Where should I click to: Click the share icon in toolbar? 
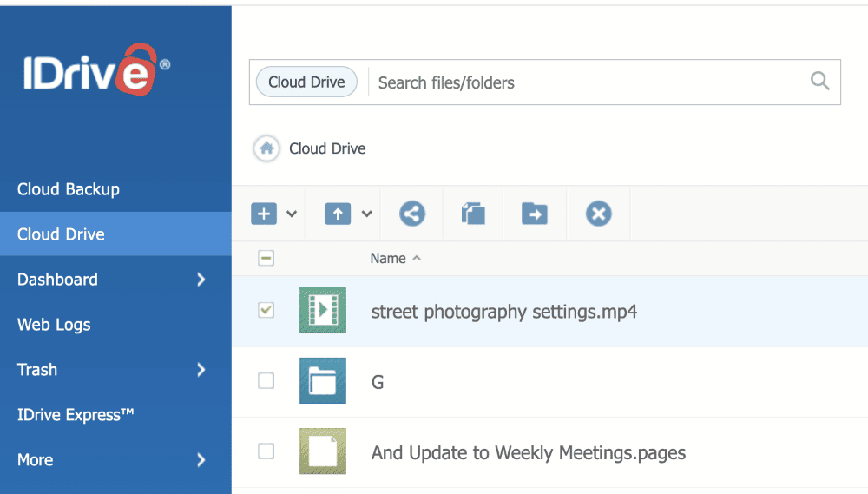tap(412, 214)
